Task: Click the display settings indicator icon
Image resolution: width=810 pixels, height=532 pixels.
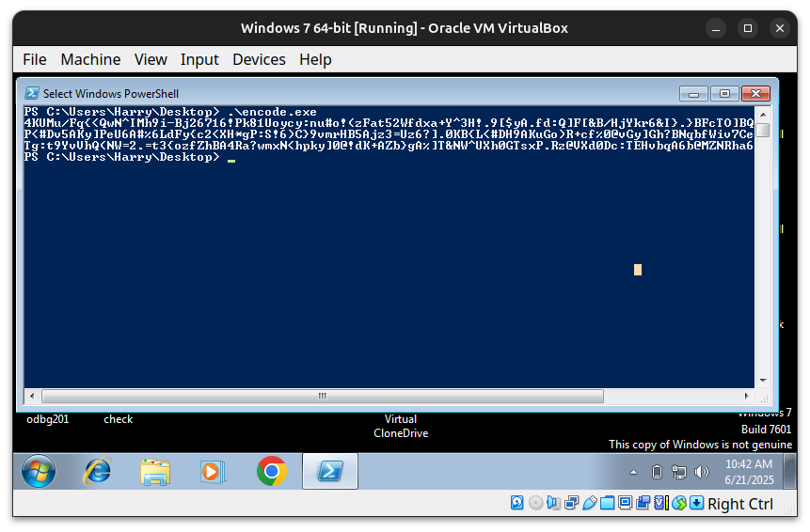Action: [x=625, y=503]
